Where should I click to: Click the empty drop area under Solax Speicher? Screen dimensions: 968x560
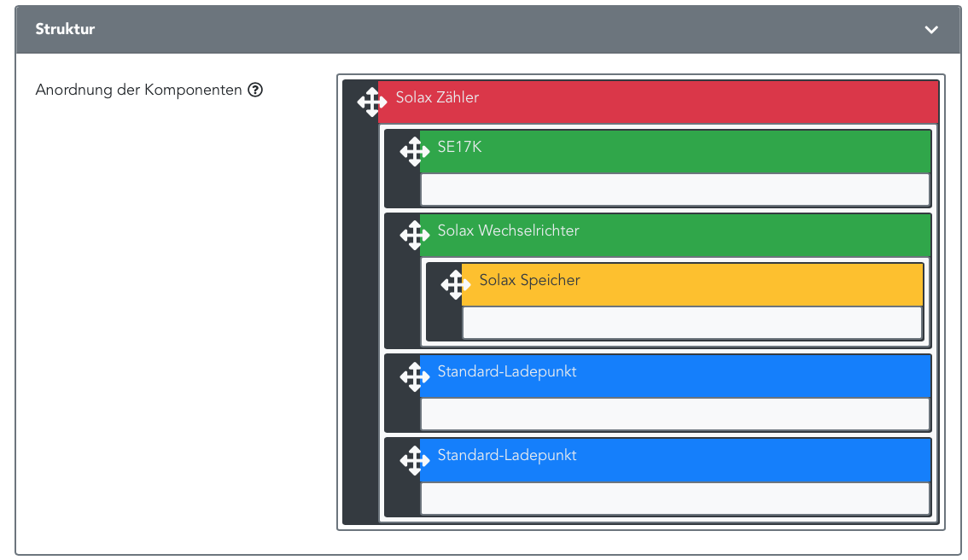tap(692, 323)
